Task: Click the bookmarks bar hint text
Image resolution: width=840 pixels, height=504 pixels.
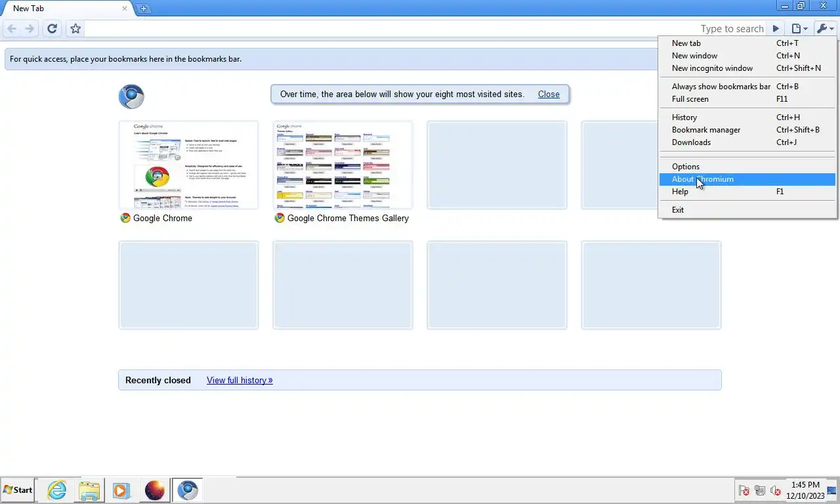Action: click(125, 59)
